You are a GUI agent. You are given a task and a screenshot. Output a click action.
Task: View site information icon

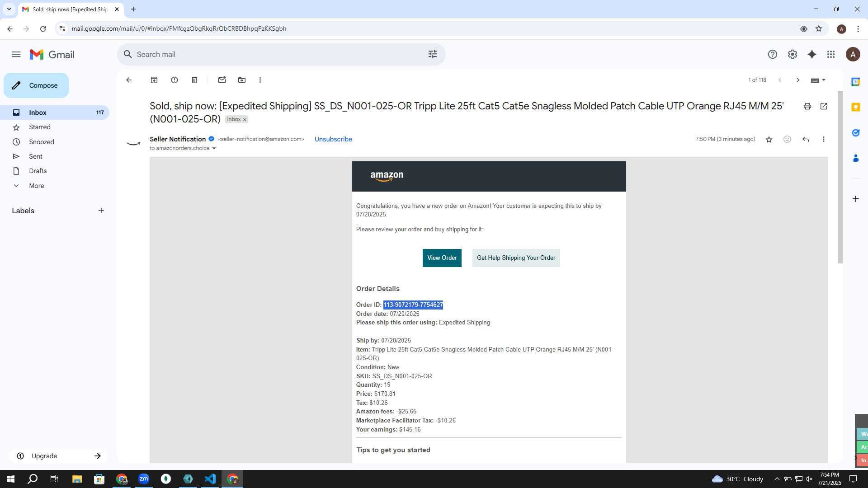[x=62, y=28]
